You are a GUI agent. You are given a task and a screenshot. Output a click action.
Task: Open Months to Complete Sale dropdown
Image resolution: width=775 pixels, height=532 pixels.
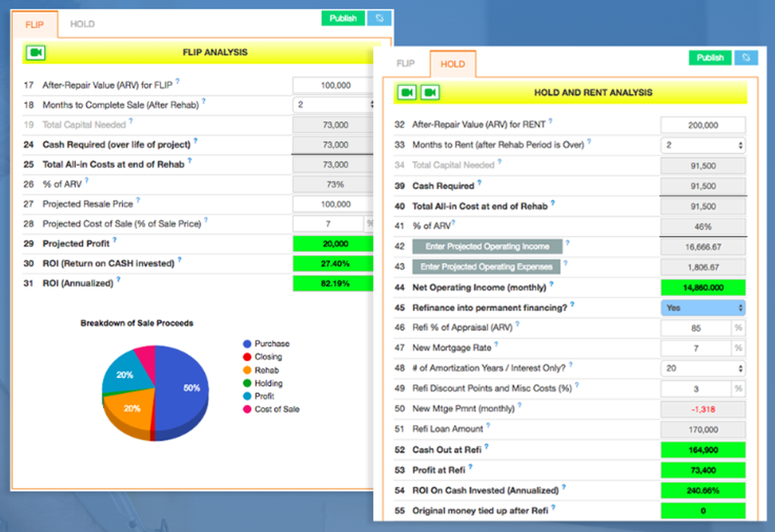point(333,105)
